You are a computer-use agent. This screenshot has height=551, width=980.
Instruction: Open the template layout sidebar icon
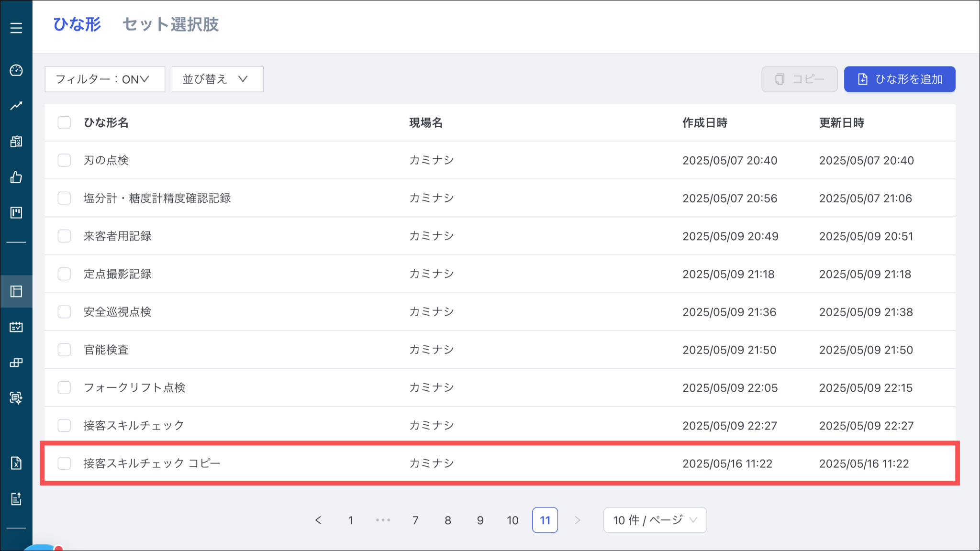tap(16, 291)
